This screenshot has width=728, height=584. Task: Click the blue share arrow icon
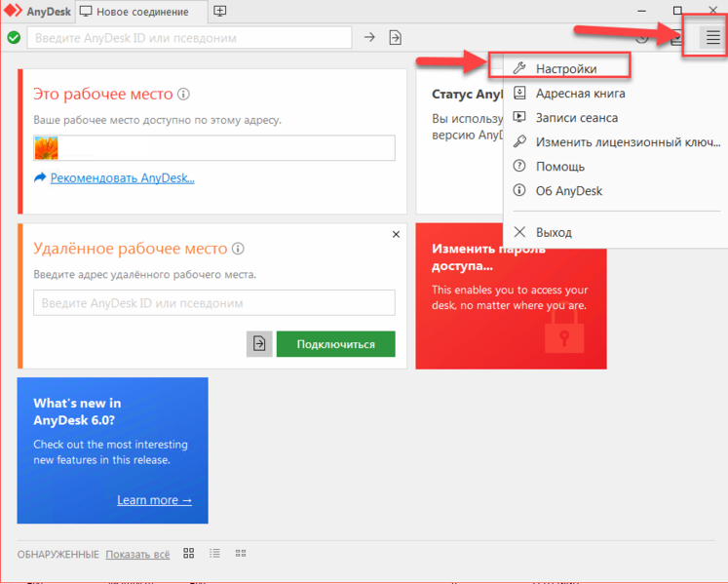(40, 177)
